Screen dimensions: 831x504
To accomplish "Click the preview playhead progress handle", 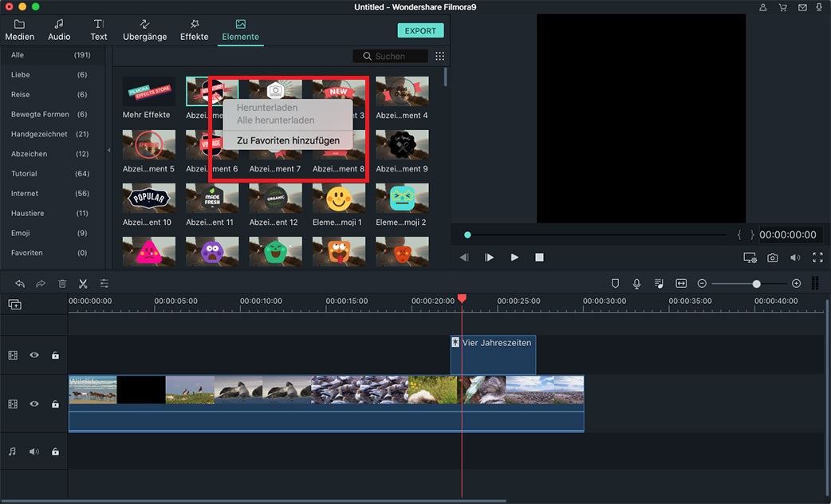I will pos(467,234).
